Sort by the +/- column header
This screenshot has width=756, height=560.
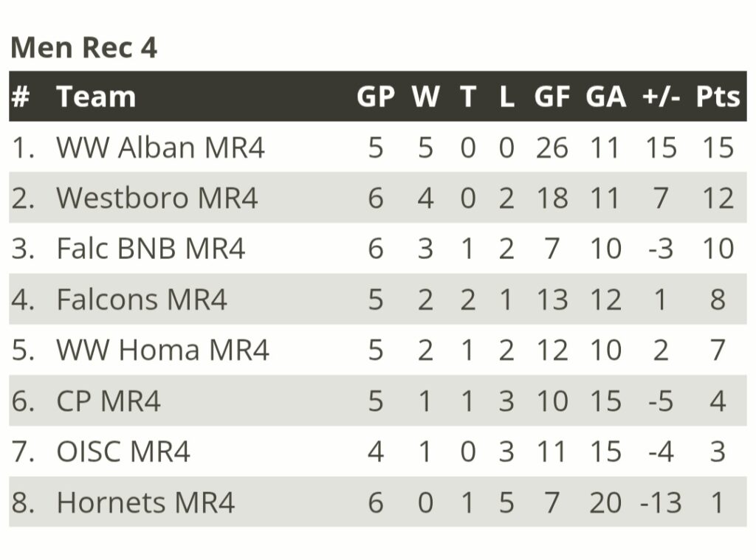[661, 97]
